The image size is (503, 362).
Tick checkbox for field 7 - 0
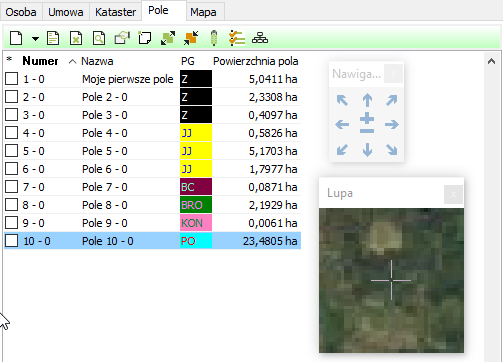click(x=12, y=187)
